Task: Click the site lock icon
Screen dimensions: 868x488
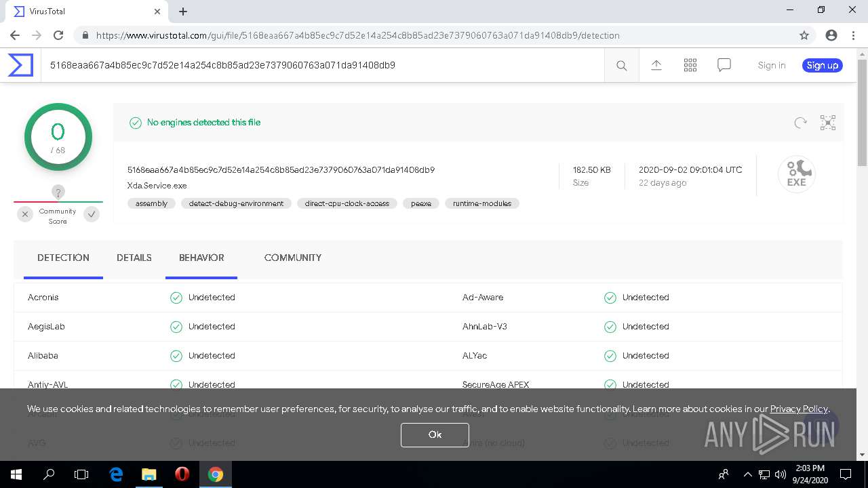Action: coord(85,35)
